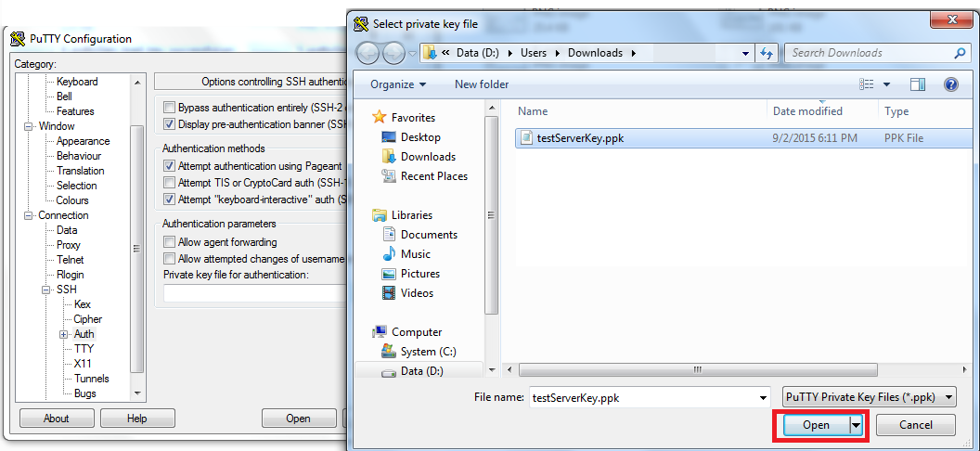Viewport: 980px width, 451px height.
Task: Click Open button in file dialog
Action: coord(817,425)
